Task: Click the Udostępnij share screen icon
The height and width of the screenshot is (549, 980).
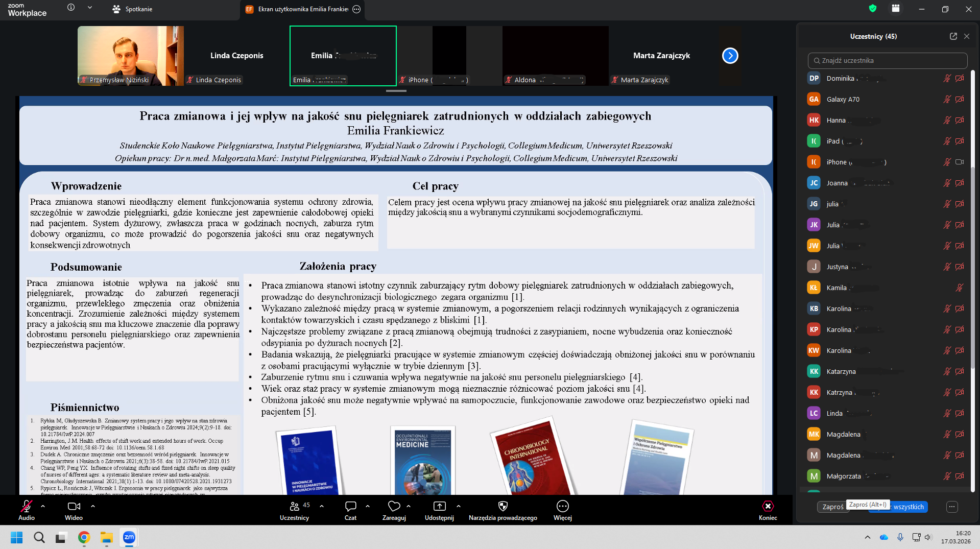Action: coord(439,507)
